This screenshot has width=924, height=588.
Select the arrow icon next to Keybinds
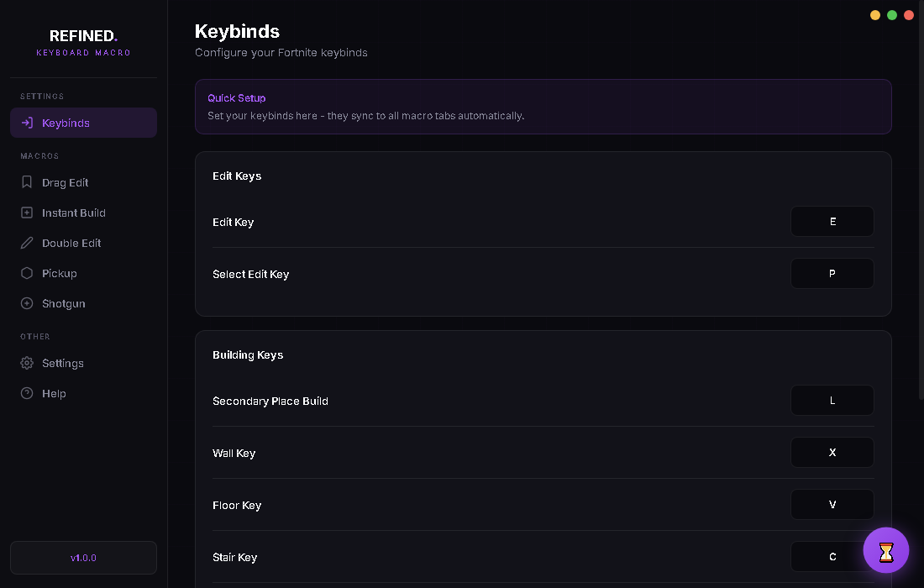point(26,122)
